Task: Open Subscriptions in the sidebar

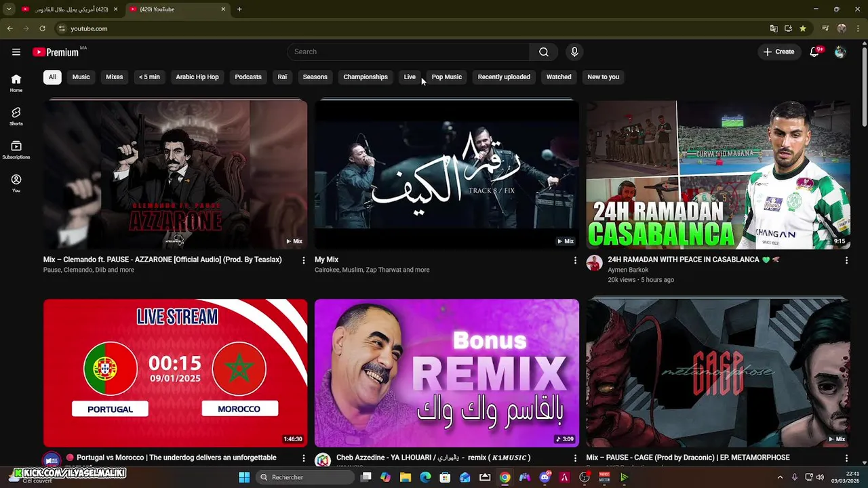Action: [16, 149]
